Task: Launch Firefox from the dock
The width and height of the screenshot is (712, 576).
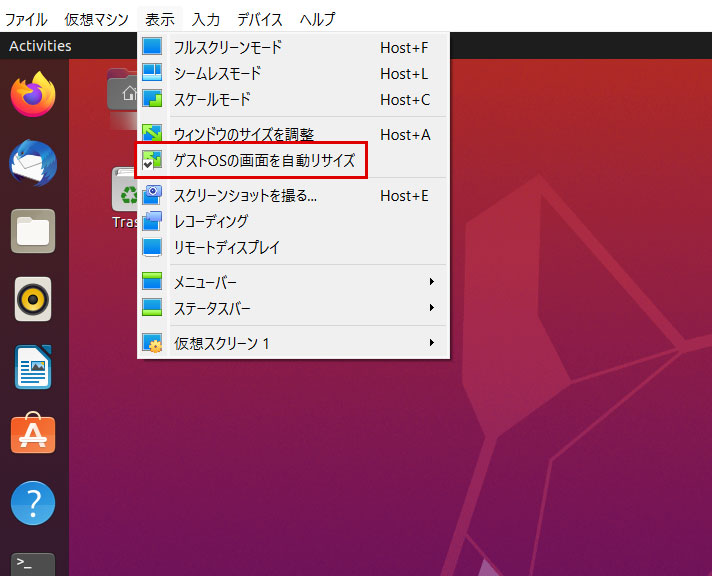Action: click(33, 94)
